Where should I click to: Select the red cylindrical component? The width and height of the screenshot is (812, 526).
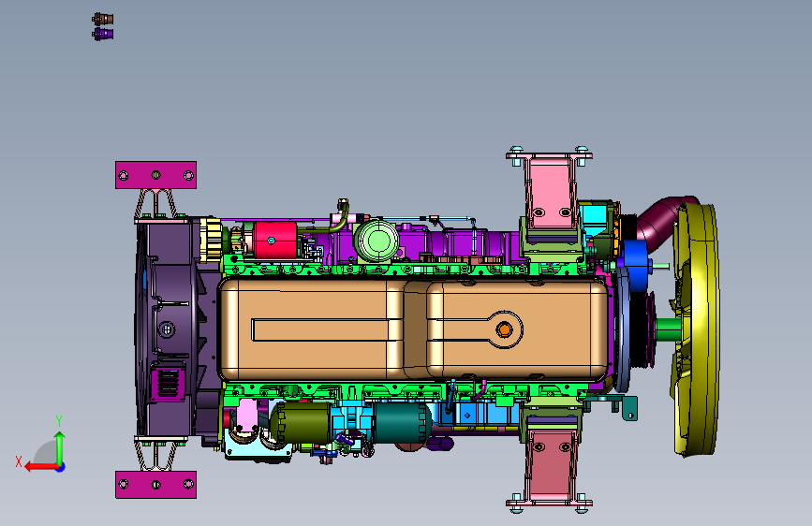[x=274, y=241]
